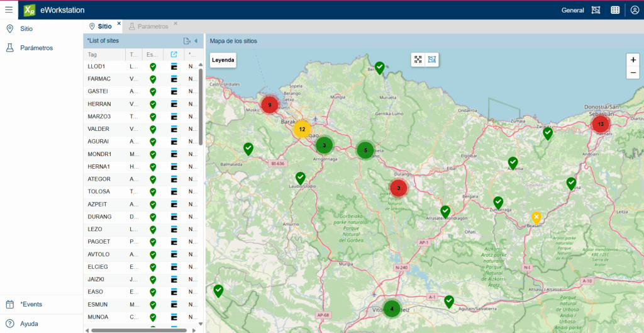Screen dimensions: 644x333
Task: Collapse the List of sites panel
Action: pos(196,41)
